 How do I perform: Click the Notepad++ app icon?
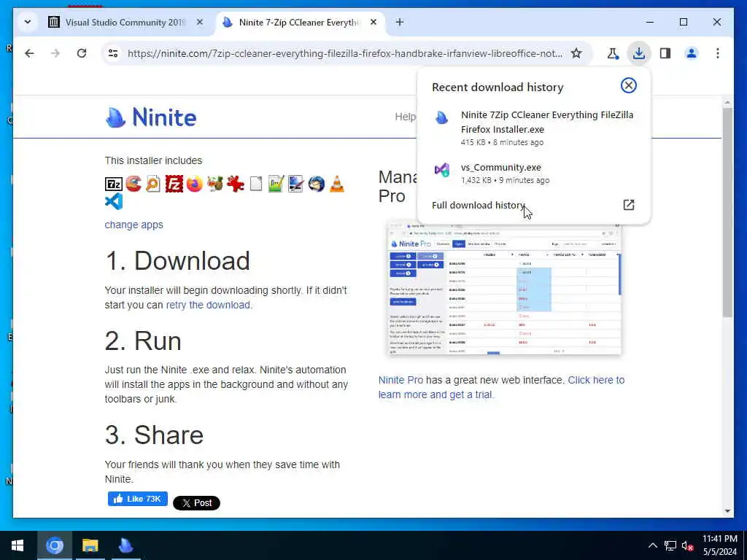(276, 184)
